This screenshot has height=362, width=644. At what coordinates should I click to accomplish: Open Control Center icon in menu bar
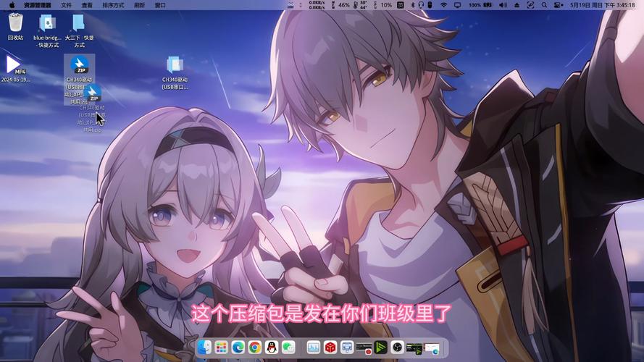[x=559, y=5]
